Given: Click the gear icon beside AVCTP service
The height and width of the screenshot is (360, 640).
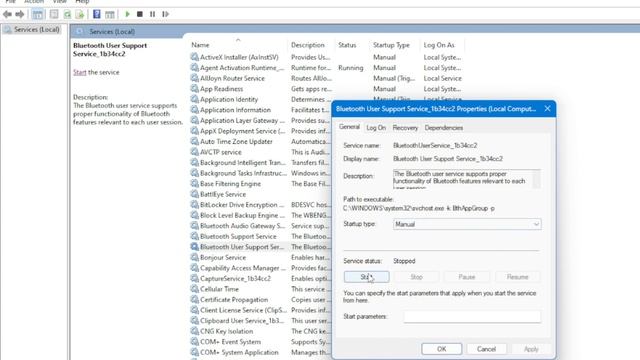Looking at the screenshot, I should (x=195, y=152).
